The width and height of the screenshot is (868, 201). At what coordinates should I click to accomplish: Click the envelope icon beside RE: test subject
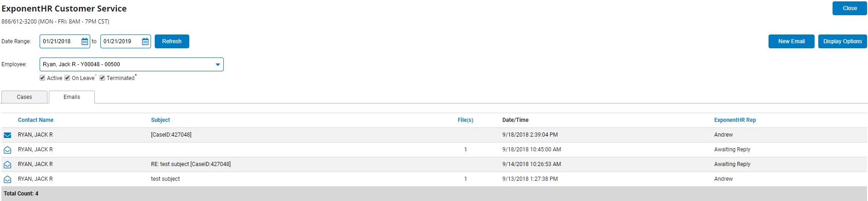[7, 165]
